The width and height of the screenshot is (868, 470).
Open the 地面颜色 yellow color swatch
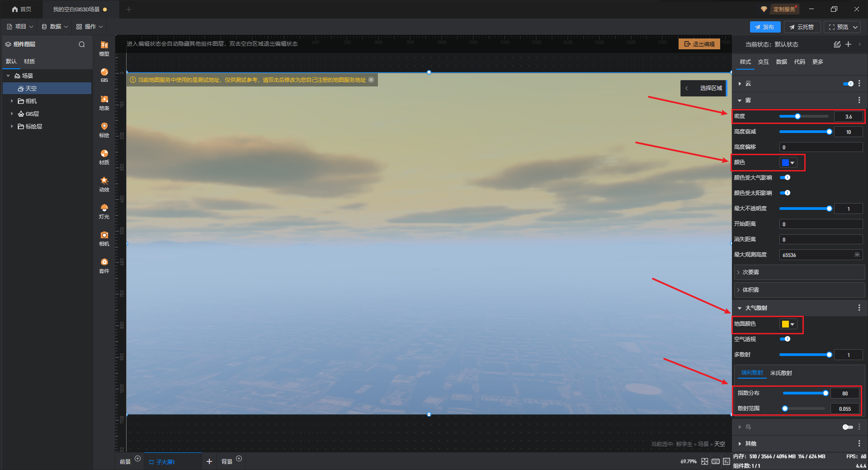coord(788,324)
